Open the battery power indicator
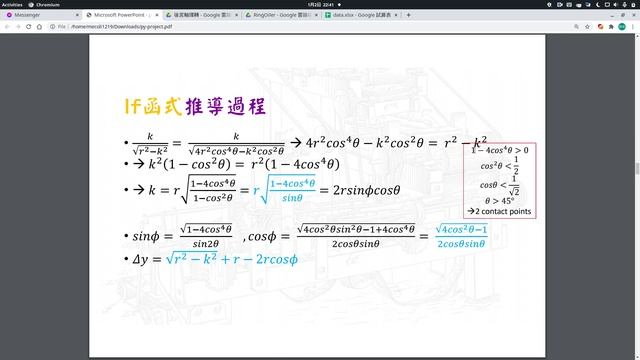 [633, 4]
